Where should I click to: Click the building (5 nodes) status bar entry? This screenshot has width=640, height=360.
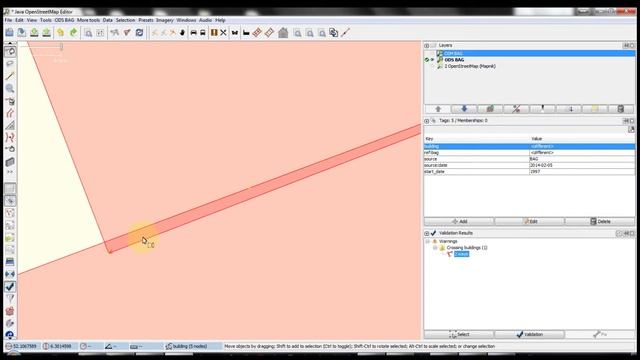click(x=187, y=346)
